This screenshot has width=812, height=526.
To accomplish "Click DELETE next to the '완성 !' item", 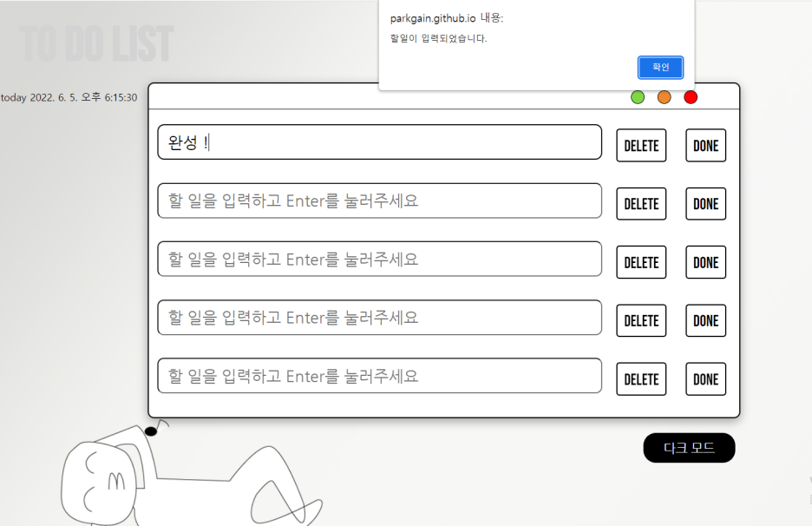I will [x=641, y=146].
